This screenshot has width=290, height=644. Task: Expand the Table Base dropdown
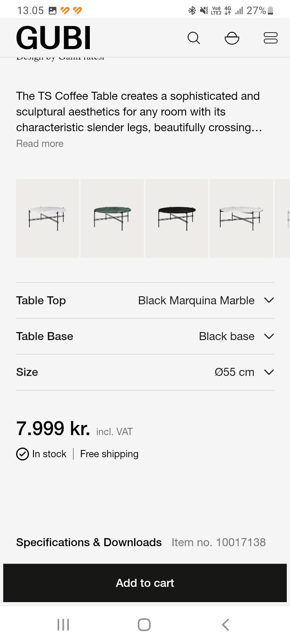point(269,336)
